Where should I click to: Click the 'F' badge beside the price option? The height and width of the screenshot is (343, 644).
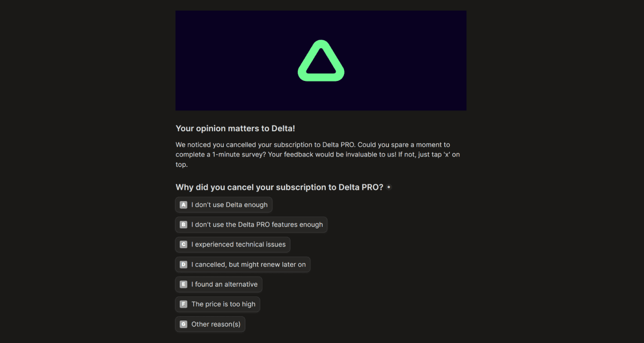(x=183, y=304)
